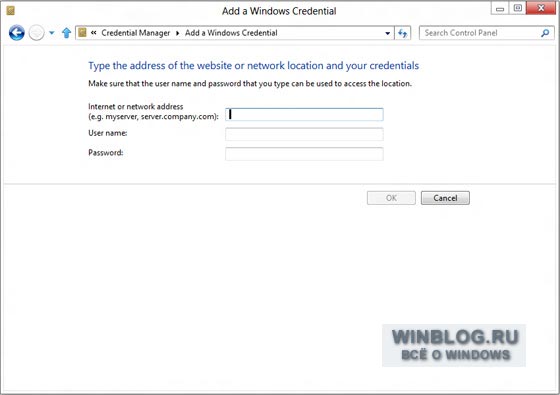Maximize the Add a Windows Credential window
The width and height of the screenshot is (560, 395).
click(x=518, y=9)
